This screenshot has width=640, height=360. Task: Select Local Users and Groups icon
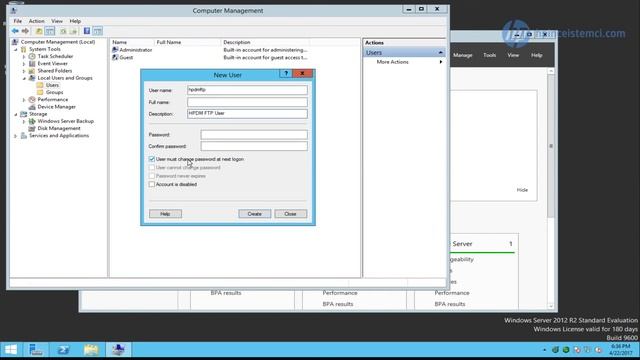pos(32,78)
